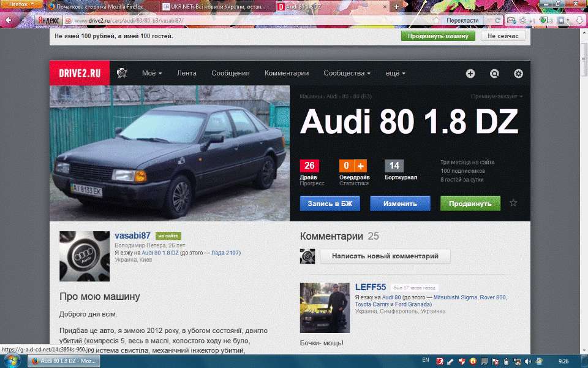Click the Продвинуть машину green button
This screenshot has height=368, width=588.
click(438, 36)
